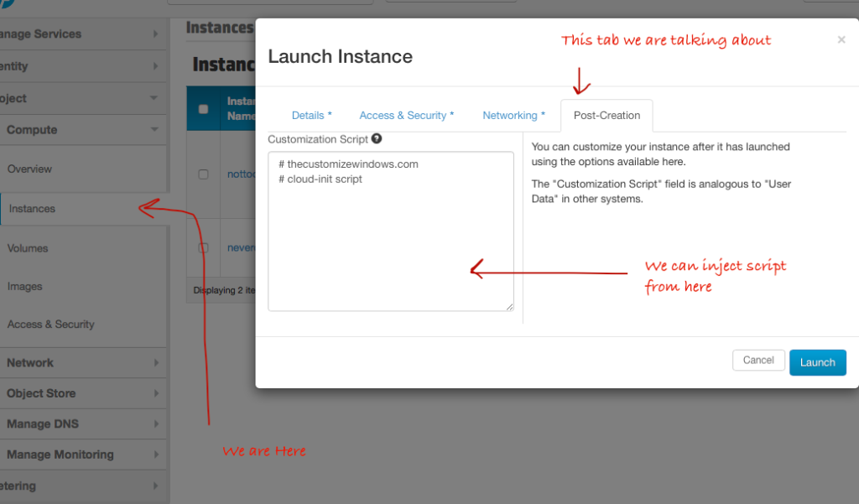Switch to the Access & Security tab
This screenshot has width=859, height=504.
point(407,116)
